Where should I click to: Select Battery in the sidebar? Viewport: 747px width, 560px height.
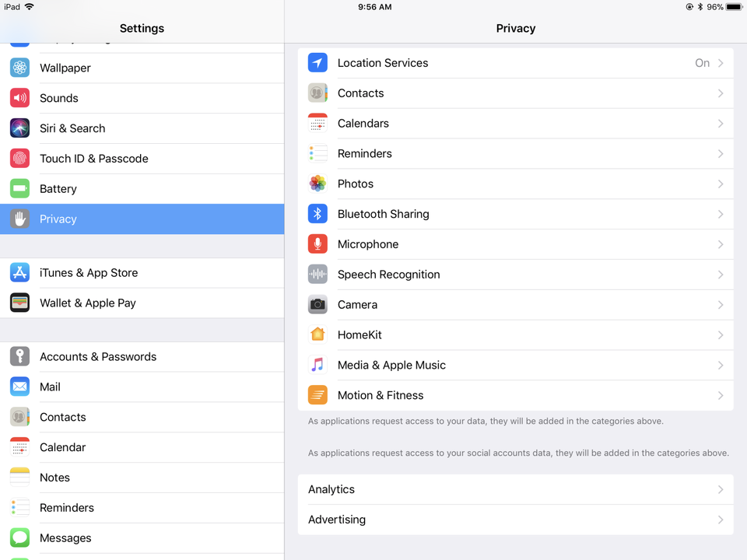click(142, 188)
